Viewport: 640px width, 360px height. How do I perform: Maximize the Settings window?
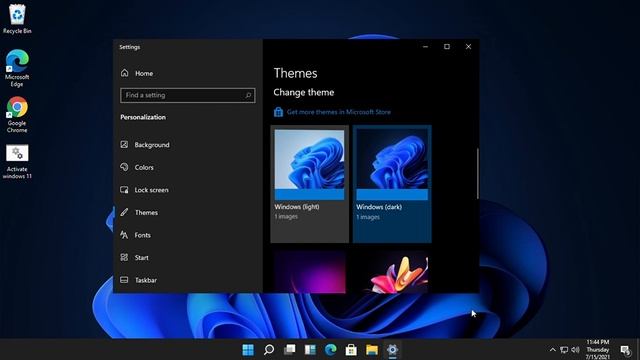click(447, 47)
